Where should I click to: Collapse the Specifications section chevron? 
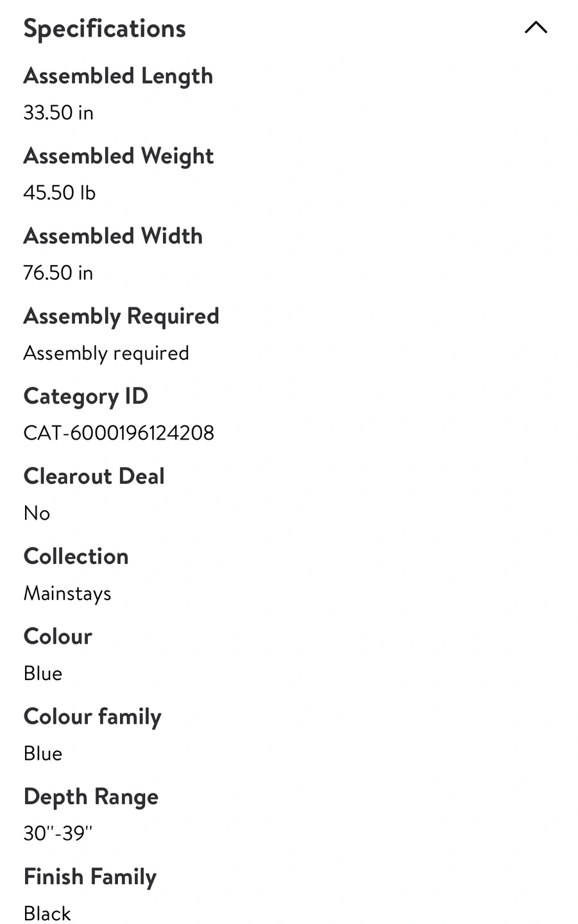pos(536,28)
